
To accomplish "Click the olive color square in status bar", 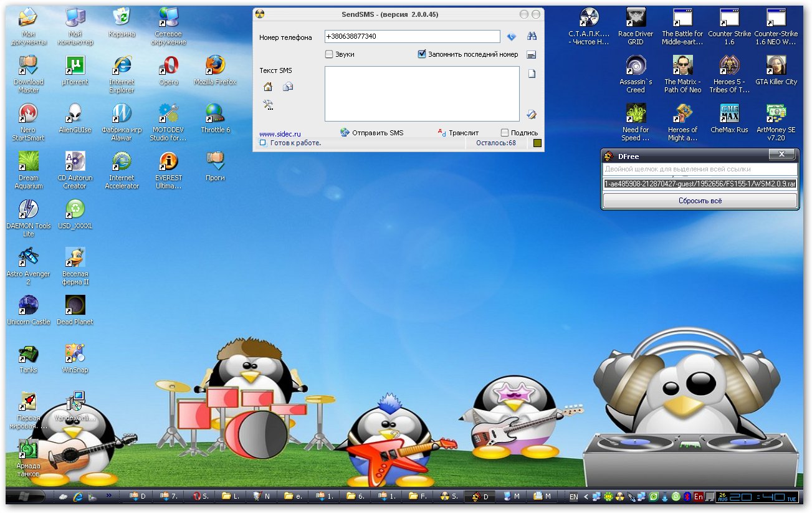I will point(538,143).
